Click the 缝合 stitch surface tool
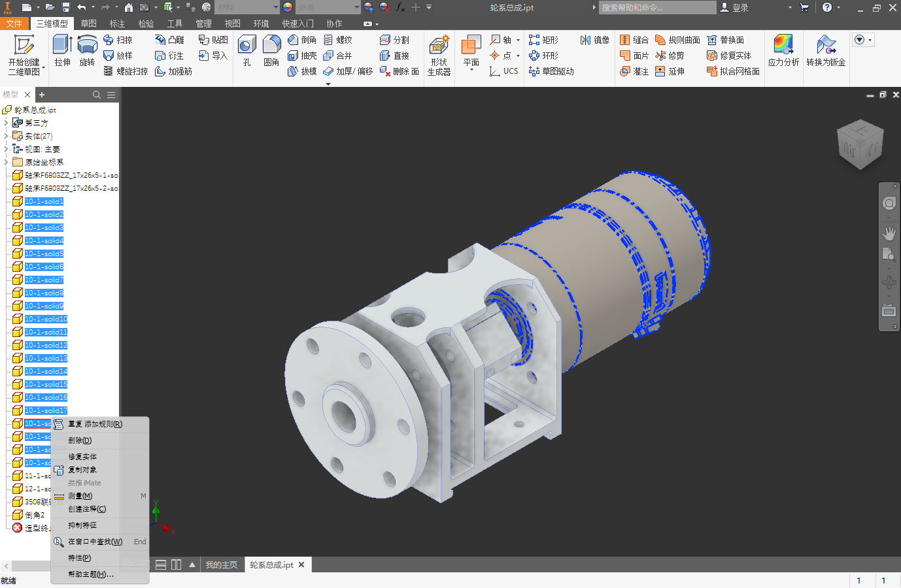 point(634,40)
